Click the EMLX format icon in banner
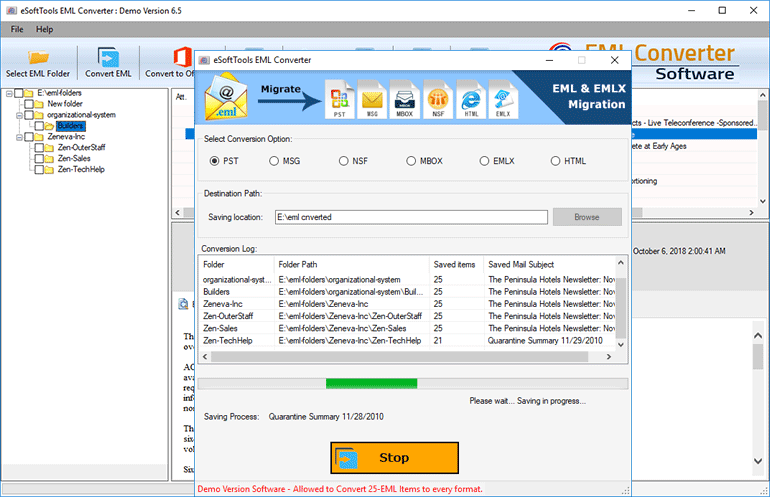 pyautogui.click(x=503, y=100)
